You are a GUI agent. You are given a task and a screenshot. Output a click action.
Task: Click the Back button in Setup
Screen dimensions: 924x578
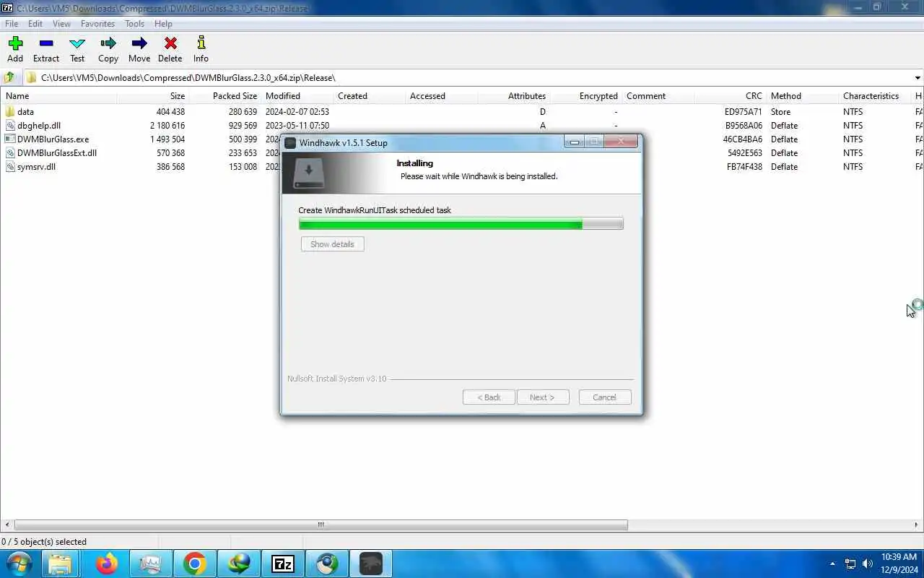click(x=489, y=397)
